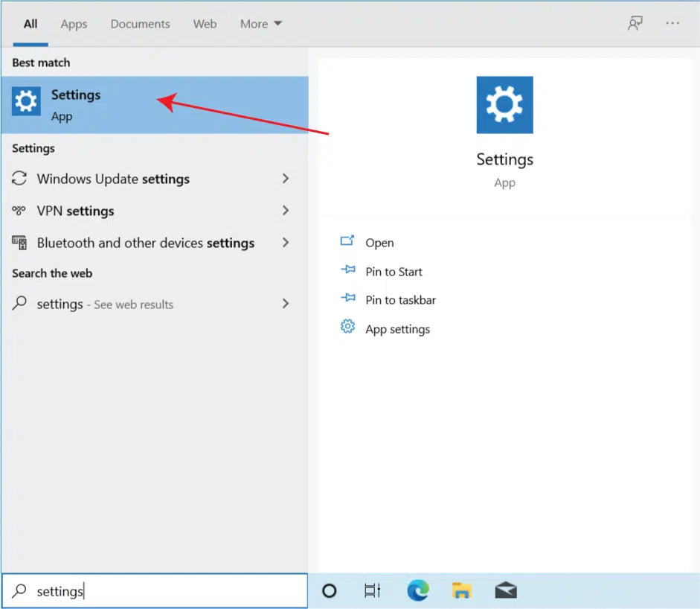Image resolution: width=700 pixels, height=609 pixels.
Task: Click the App settings gear icon
Action: click(347, 327)
